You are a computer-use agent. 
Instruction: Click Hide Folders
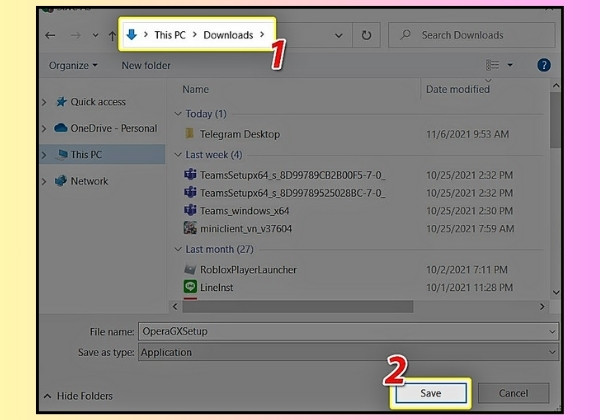click(x=78, y=396)
